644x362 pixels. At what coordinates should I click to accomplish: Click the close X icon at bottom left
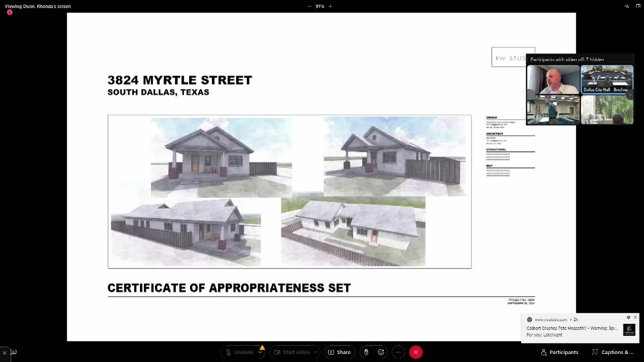5,352
